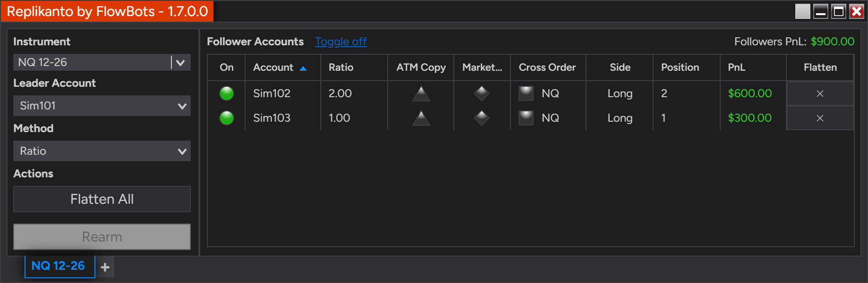This screenshot has height=283, width=868.
Task: Turn off the green On indicator for Sim103
Action: click(x=227, y=118)
